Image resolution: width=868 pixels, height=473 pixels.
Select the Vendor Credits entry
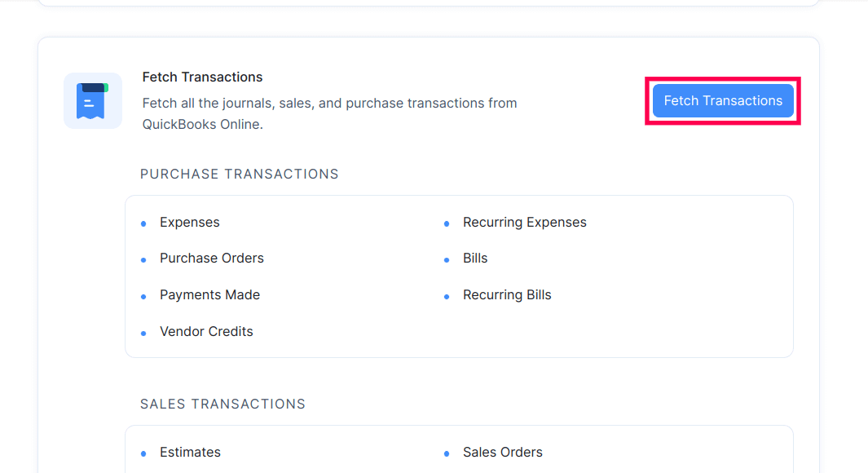click(x=206, y=331)
